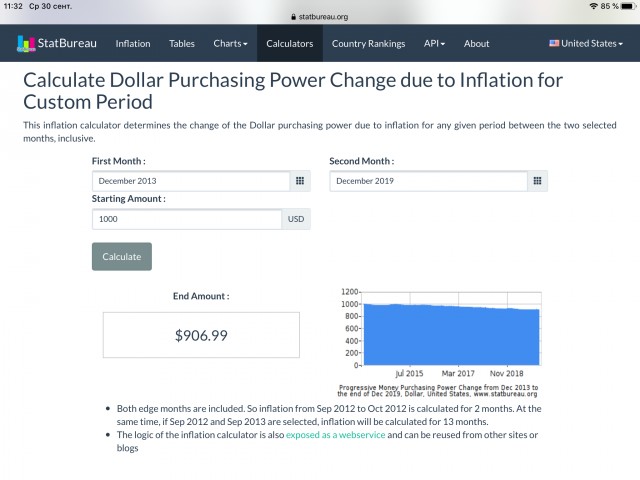Open the Second Month calendar picker icon
640x480 pixels.
coord(537,181)
